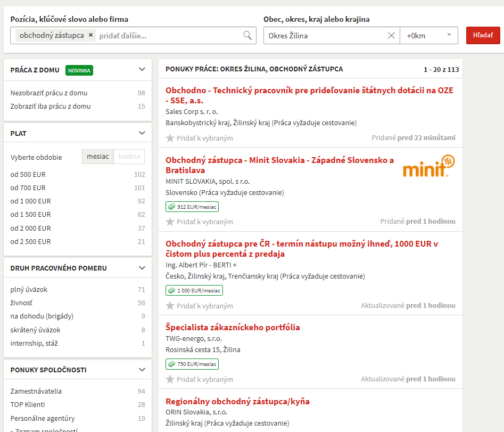
Task: Click the 750 EUR/mesiac salary badge
Action: pos(192,364)
